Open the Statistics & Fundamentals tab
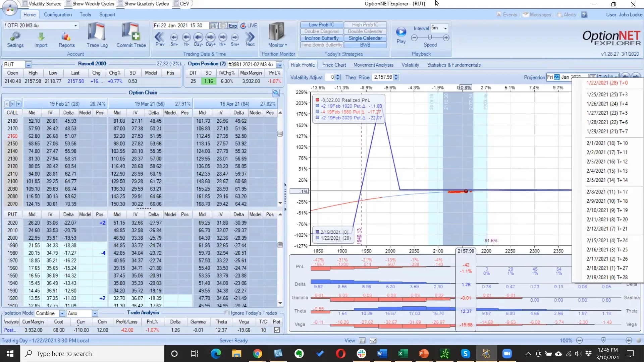Image resolution: width=644 pixels, height=362 pixels. pyautogui.click(x=454, y=65)
